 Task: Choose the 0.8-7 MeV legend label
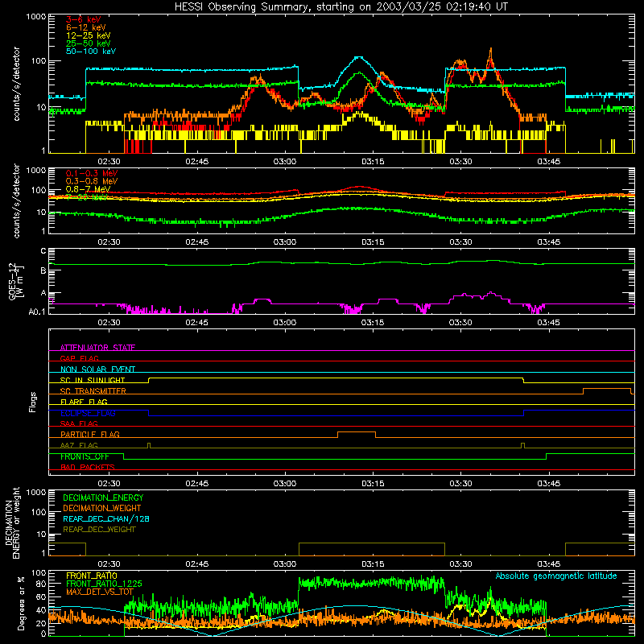89,189
